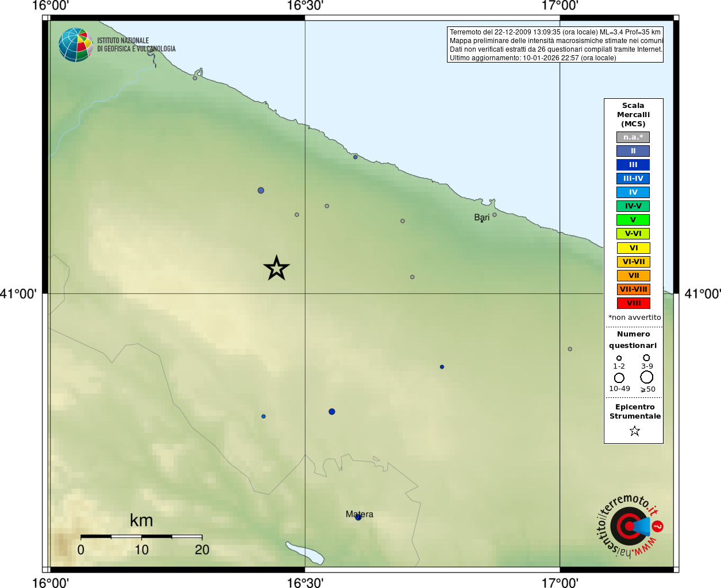Click the orange VII legend swatch
721x588 pixels.
633,276
